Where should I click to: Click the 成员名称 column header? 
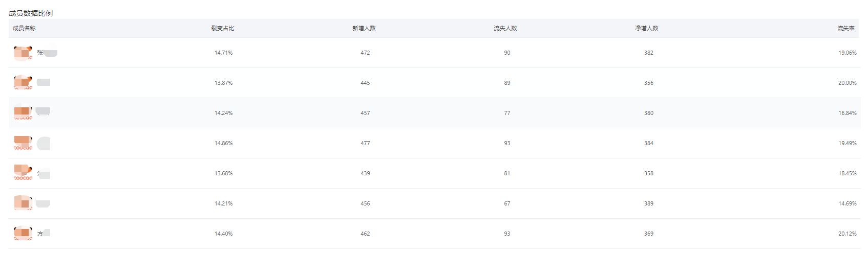pyautogui.click(x=24, y=28)
